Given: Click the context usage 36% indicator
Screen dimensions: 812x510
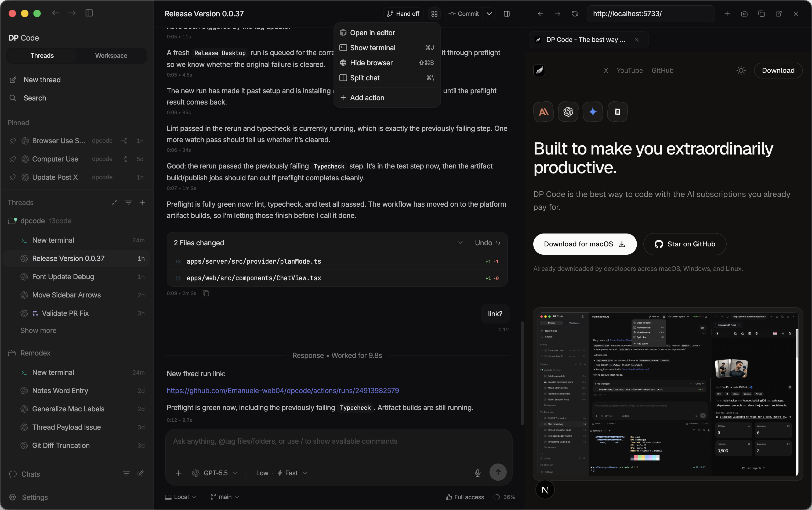Looking at the screenshot, I should [504, 497].
